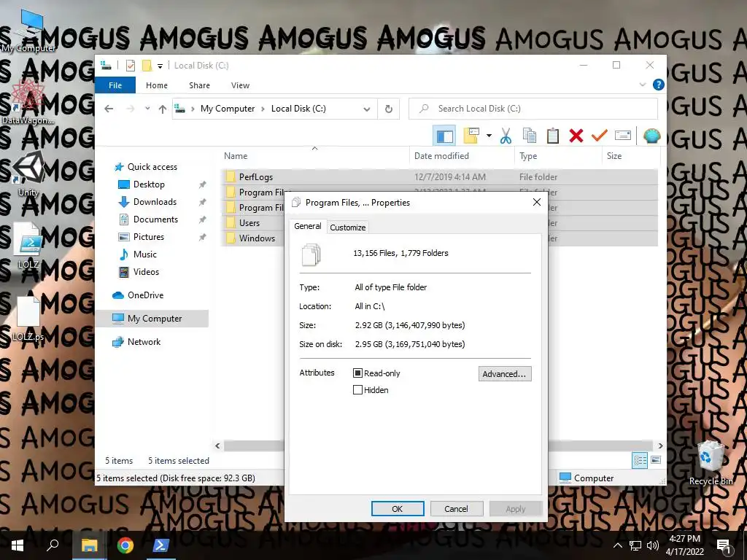
Task: Click the Paste clipboard icon
Action: [553, 136]
